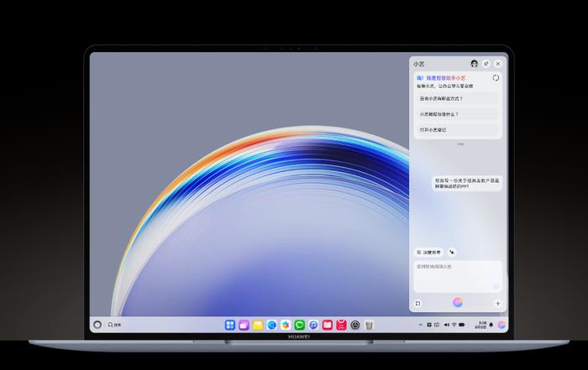This screenshot has width=588, height=370.
Task: Add a new chat with plus icon
Action: pos(497,304)
